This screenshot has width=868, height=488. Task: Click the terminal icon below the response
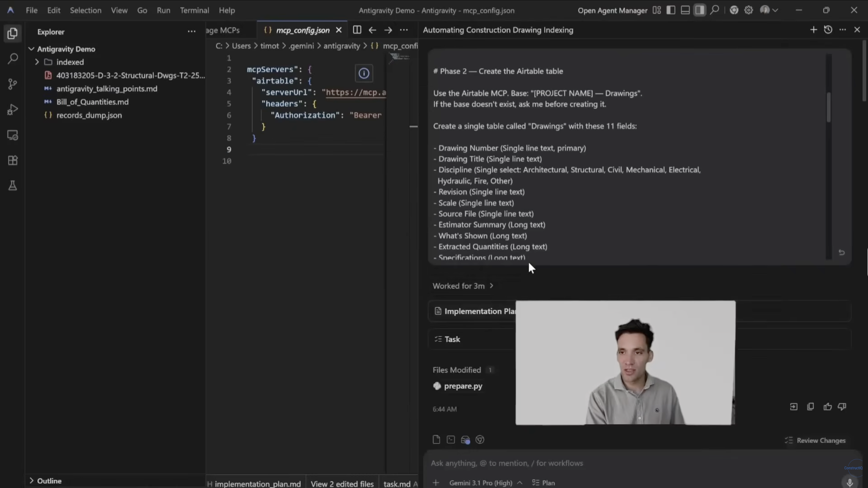(451, 439)
